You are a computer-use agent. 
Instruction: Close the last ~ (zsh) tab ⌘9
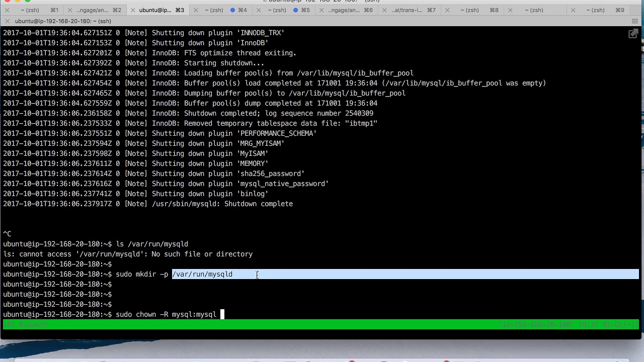coord(573,10)
